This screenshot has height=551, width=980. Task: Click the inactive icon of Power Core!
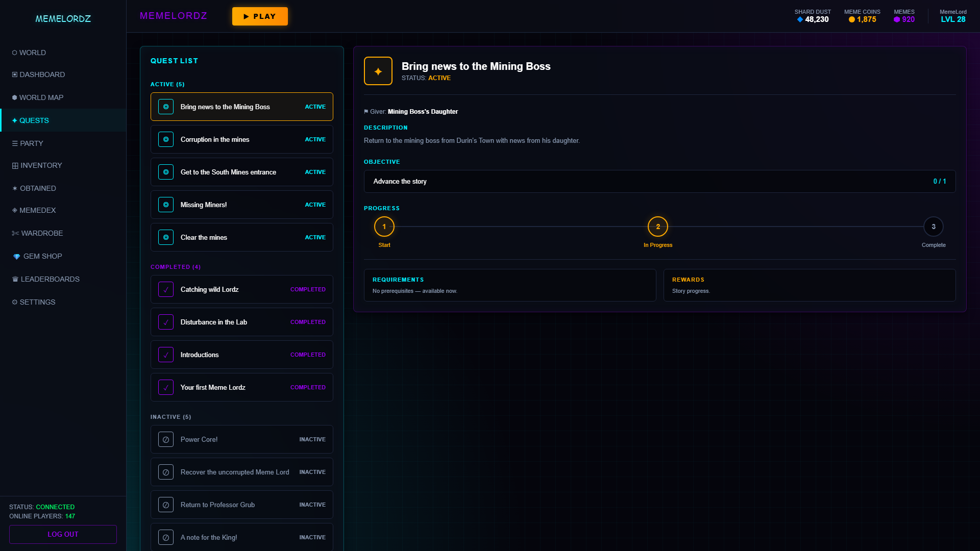point(166,439)
